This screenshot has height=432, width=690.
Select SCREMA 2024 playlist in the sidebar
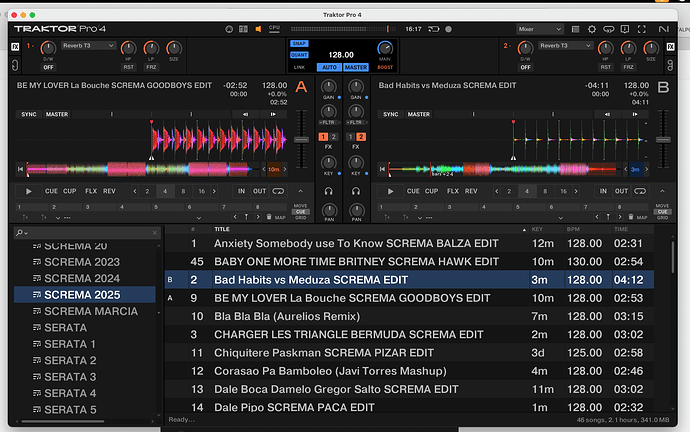point(81,278)
